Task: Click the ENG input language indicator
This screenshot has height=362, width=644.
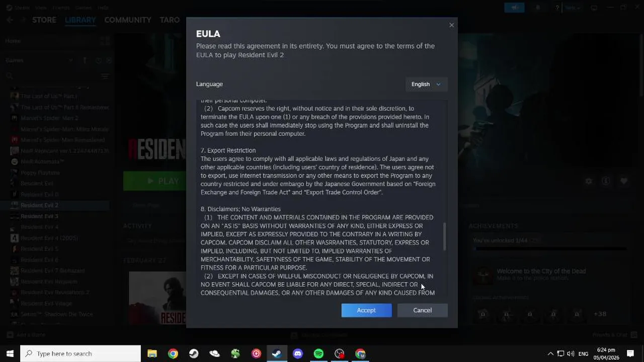Action: (583, 353)
